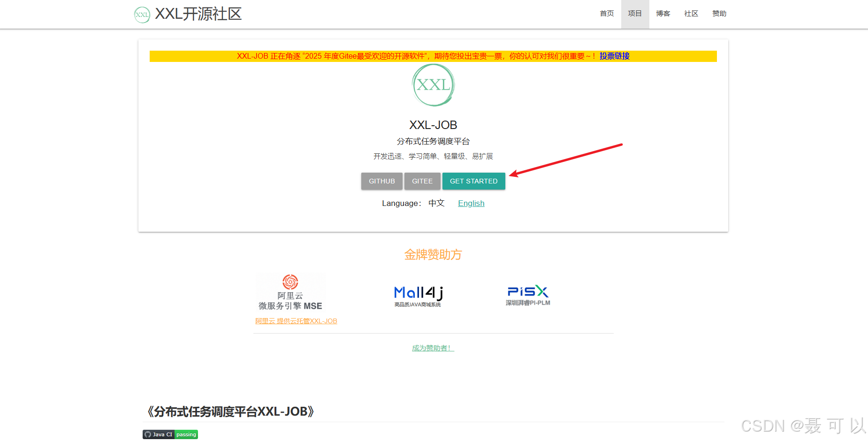The image size is (868, 441).
Task: Open the 赞助 navigation item
Action: tap(719, 14)
